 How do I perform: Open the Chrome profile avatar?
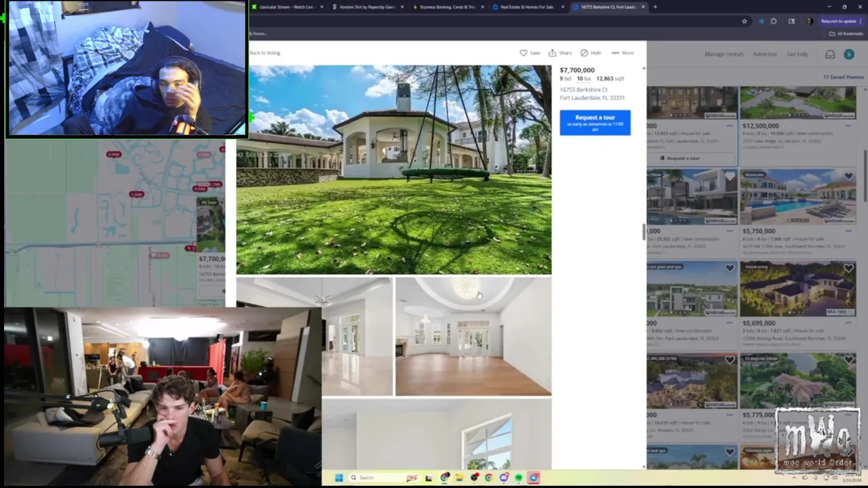tap(809, 21)
